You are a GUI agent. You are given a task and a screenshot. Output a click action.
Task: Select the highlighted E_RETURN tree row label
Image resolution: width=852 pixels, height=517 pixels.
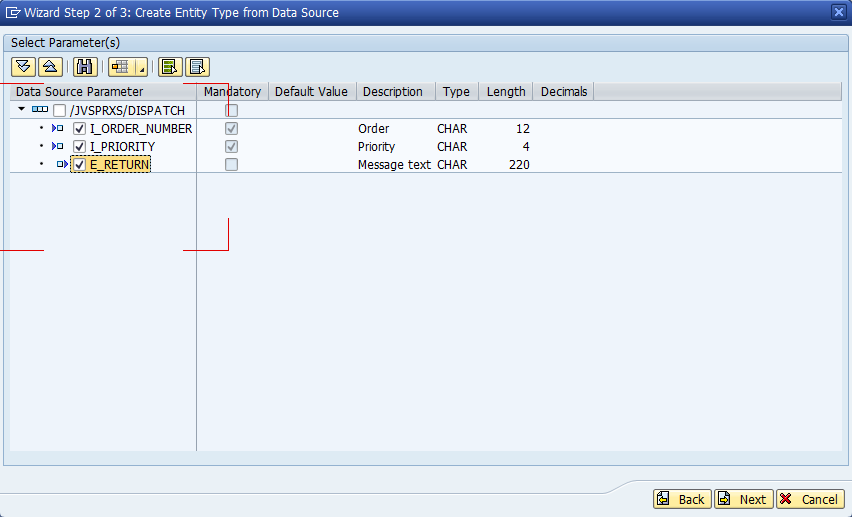tap(120, 165)
